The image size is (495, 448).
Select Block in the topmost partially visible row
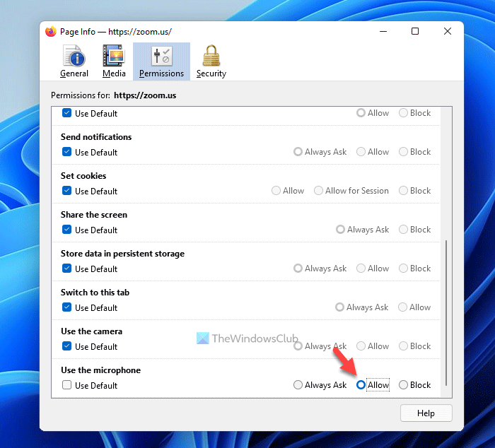pos(403,113)
